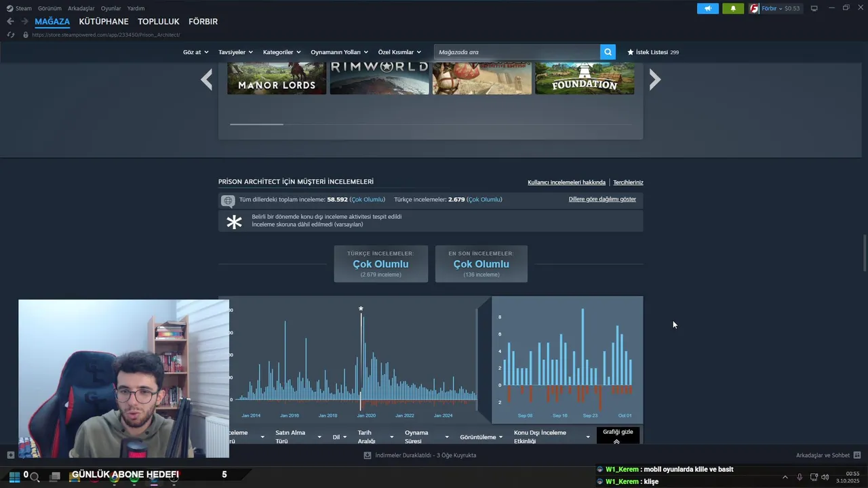Expand the Göz at dropdown
The height and width of the screenshot is (488, 868).
(x=195, y=52)
